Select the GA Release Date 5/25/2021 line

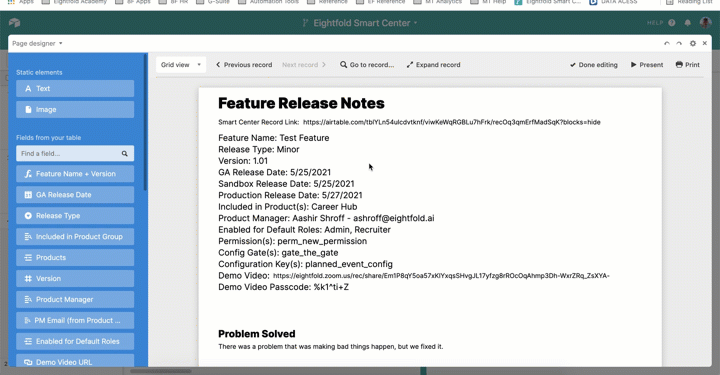[x=275, y=172]
